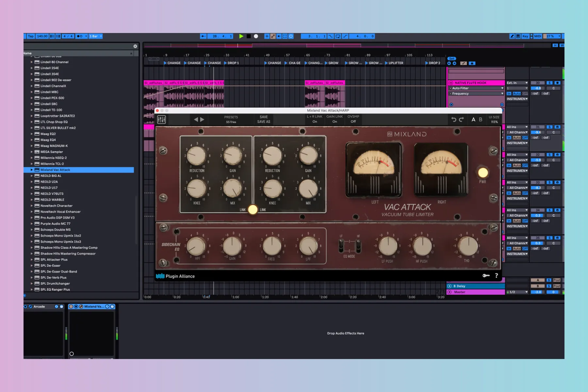Toggle the loop switch icon in transport

[338, 36]
